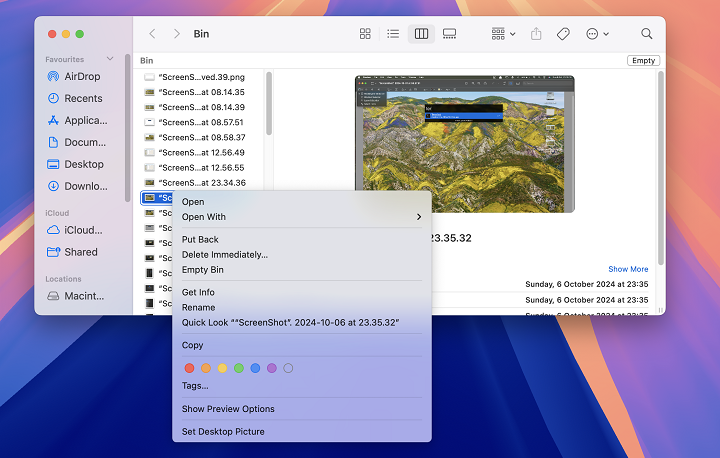Click the sidebar scrollbar
Screen dimensions: 720x458
(127, 128)
